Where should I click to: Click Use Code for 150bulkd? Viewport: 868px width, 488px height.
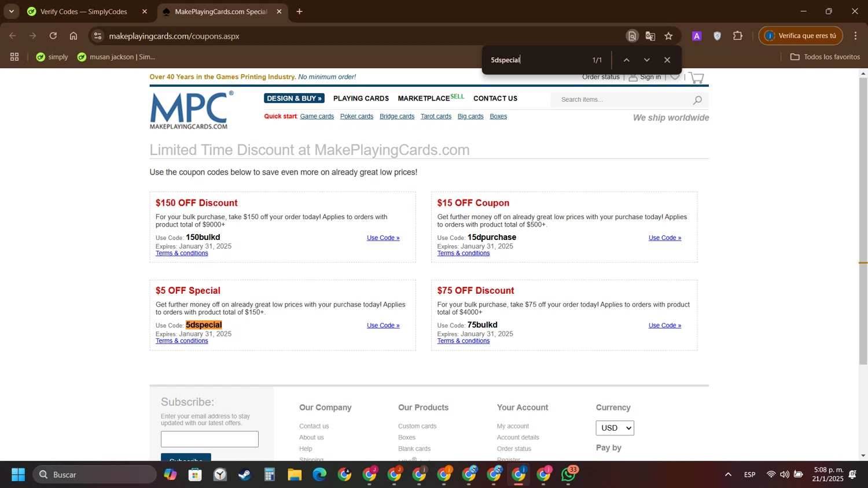click(x=383, y=238)
